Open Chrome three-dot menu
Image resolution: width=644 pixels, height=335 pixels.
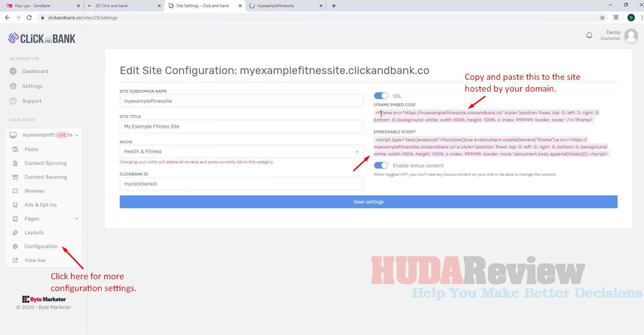click(642, 18)
